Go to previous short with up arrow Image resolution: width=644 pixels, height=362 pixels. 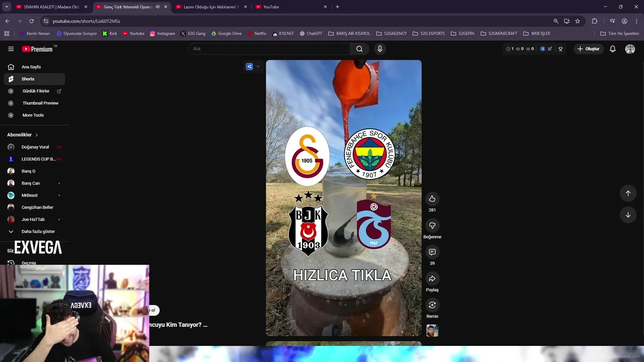[x=628, y=193]
